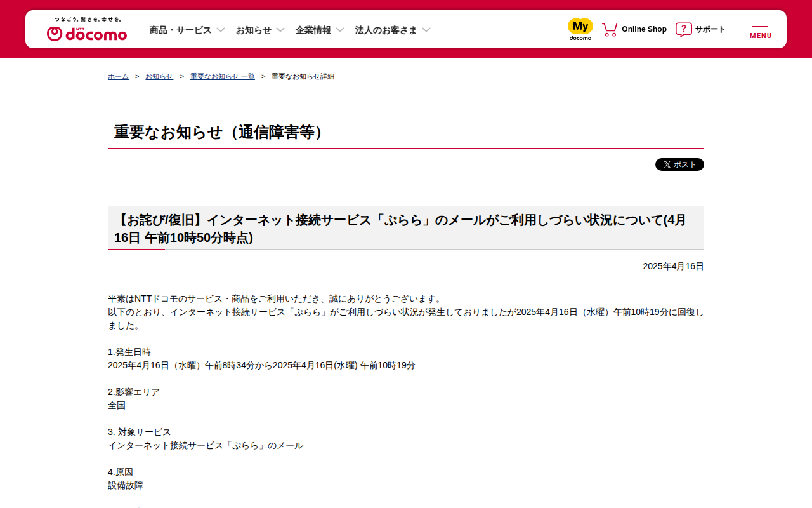The image size is (812, 508).
Task: Expand the お知らせ chevron in header
Action: [280, 30]
